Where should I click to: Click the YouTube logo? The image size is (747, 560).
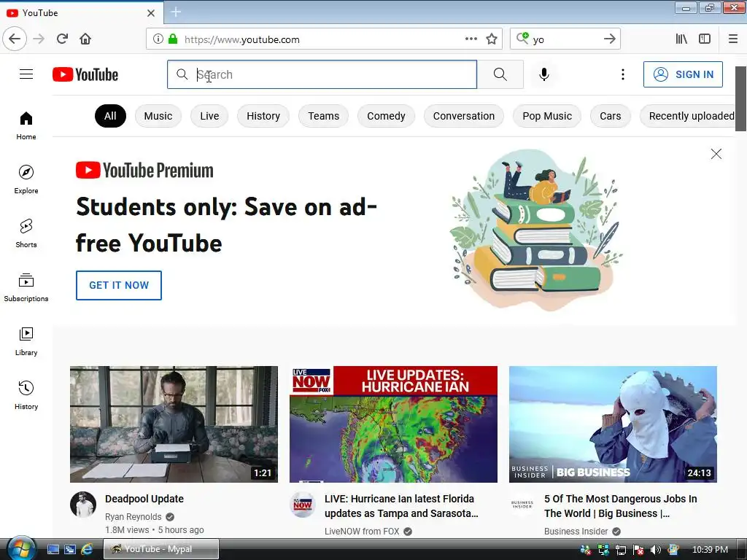[85, 74]
